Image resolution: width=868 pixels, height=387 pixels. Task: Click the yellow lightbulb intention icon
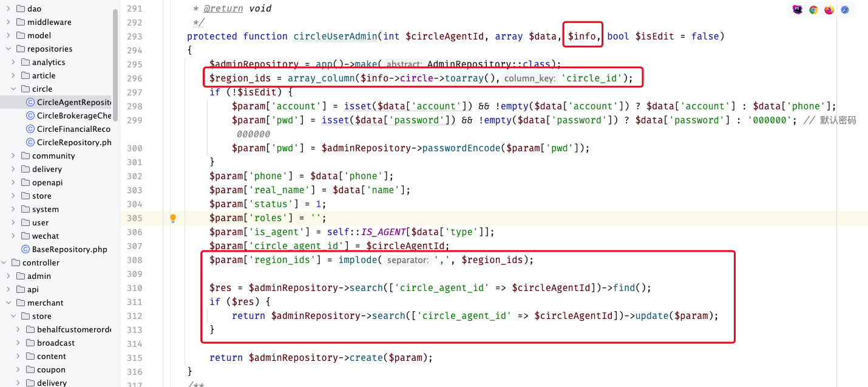[173, 218]
